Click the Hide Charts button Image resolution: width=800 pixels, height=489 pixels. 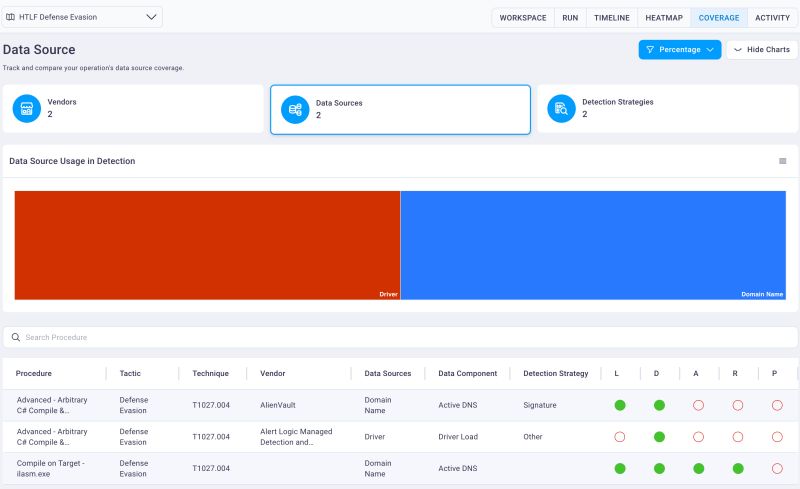(762, 50)
